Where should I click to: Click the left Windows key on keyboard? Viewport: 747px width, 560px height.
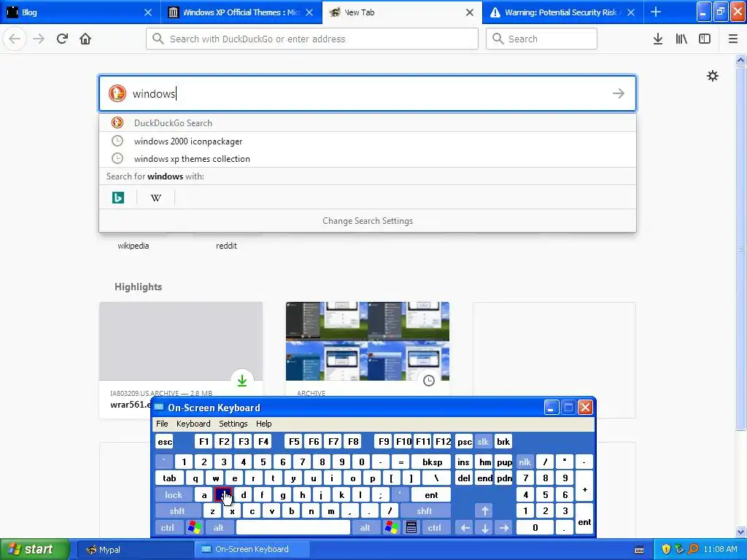(x=194, y=527)
